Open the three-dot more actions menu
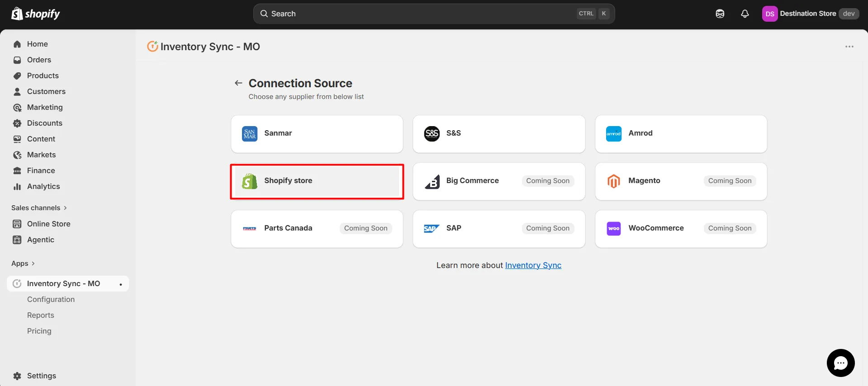The height and width of the screenshot is (386, 868). [849, 47]
